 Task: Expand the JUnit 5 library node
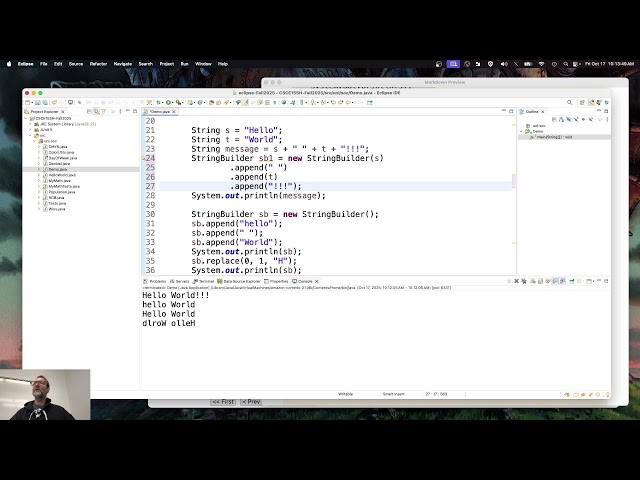click(30, 130)
